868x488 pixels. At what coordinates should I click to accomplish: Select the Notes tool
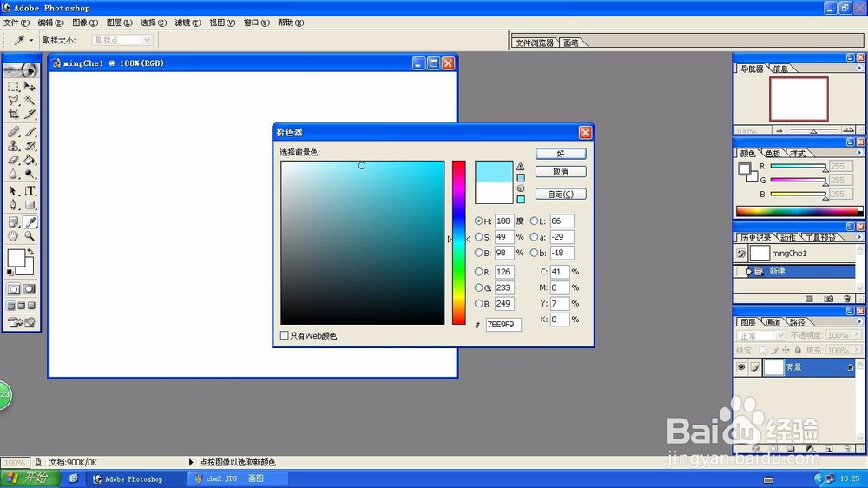click(x=13, y=222)
